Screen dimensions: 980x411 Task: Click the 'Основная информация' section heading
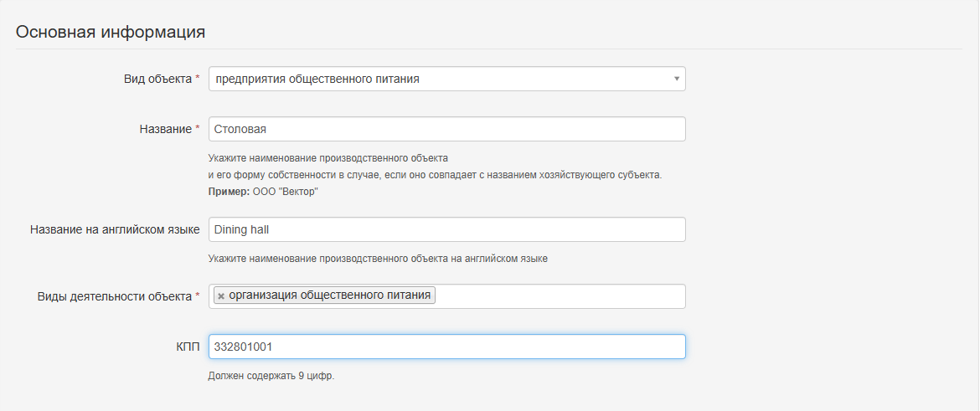pyautogui.click(x=111, y=33)
